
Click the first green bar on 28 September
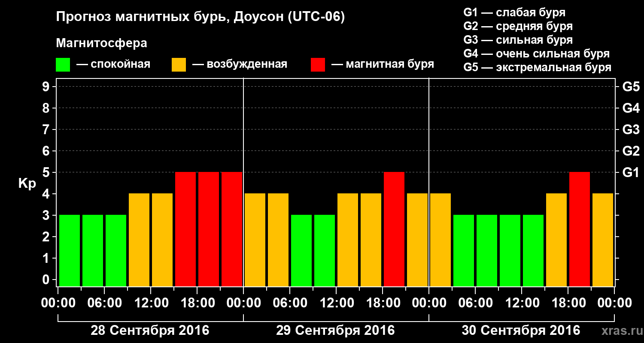click(70, 250)
